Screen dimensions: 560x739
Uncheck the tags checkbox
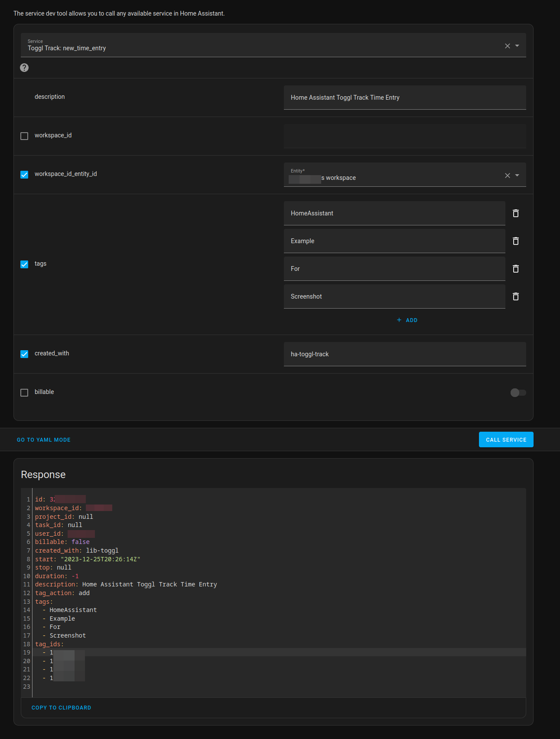pyautogui.click(x=24, y=264)
